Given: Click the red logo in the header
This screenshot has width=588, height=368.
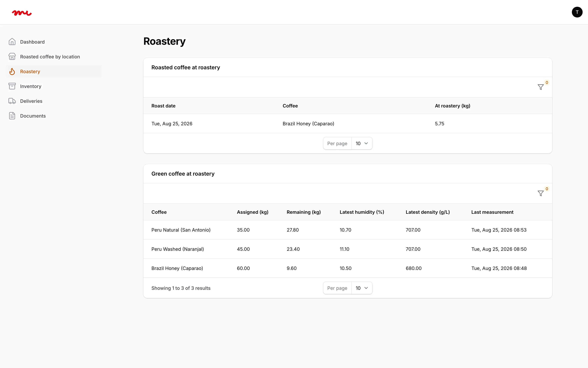Looking at the screenshot, I should [x=22, y=13].
